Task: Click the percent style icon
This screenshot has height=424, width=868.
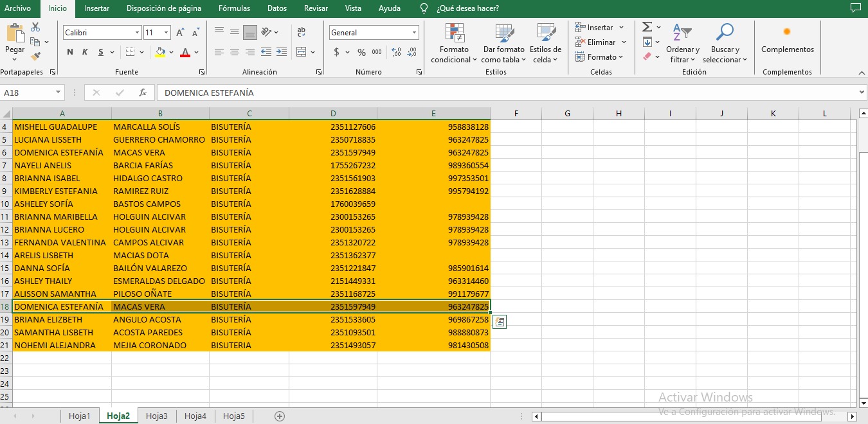Action: (x=361, y=52)
